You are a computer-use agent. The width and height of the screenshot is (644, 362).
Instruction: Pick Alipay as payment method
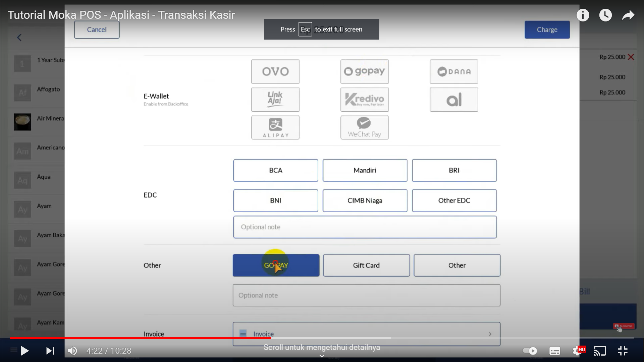(275, 127)
